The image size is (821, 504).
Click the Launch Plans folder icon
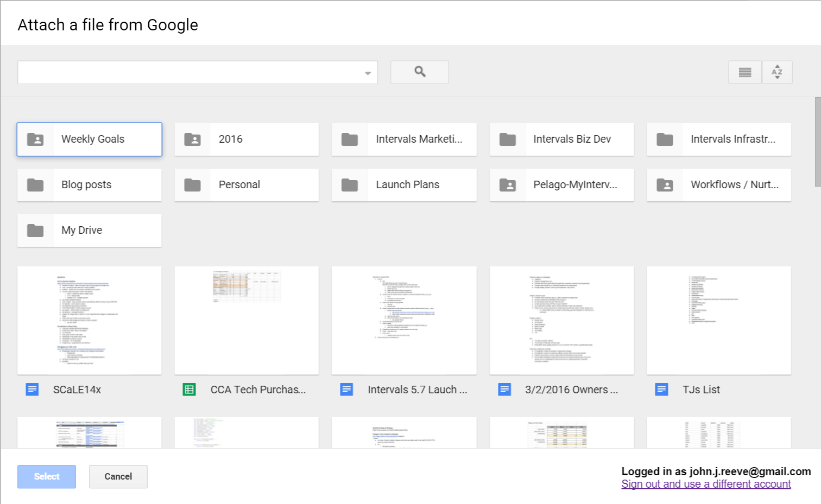(x=350, y=185)
